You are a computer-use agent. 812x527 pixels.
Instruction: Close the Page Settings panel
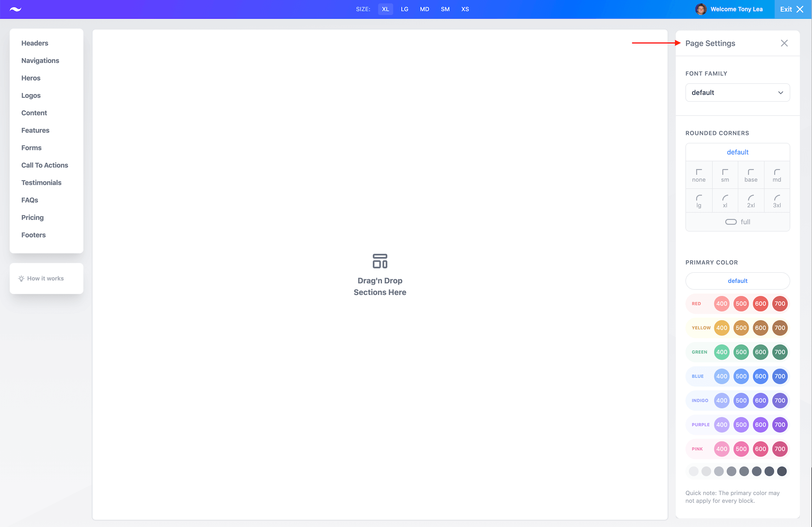tap(785, 43)
